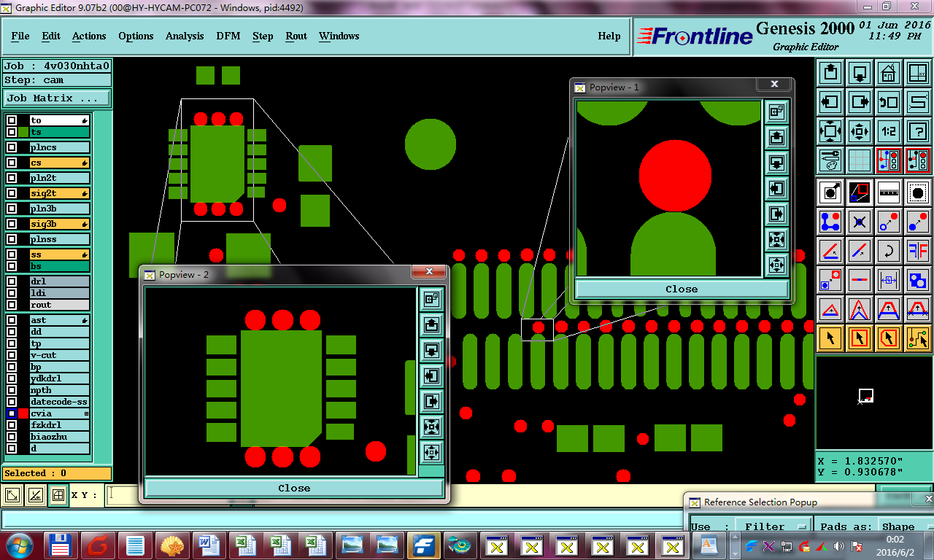Select the curved arrow rotate tool
The image size is (934, 560).
[x=889, y=251]
